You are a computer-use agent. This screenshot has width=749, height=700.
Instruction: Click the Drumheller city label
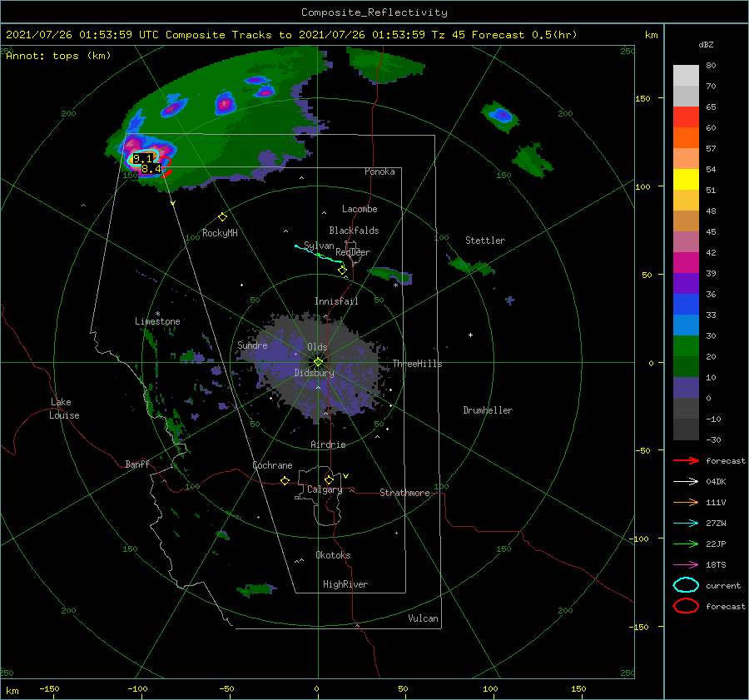click(x=488, y=410)
